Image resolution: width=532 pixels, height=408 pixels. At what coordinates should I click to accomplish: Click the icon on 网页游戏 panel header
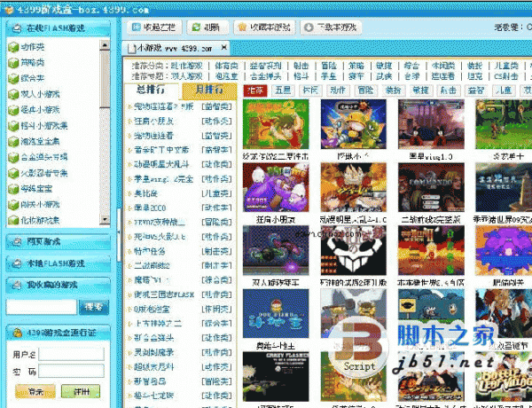[16, 241]
